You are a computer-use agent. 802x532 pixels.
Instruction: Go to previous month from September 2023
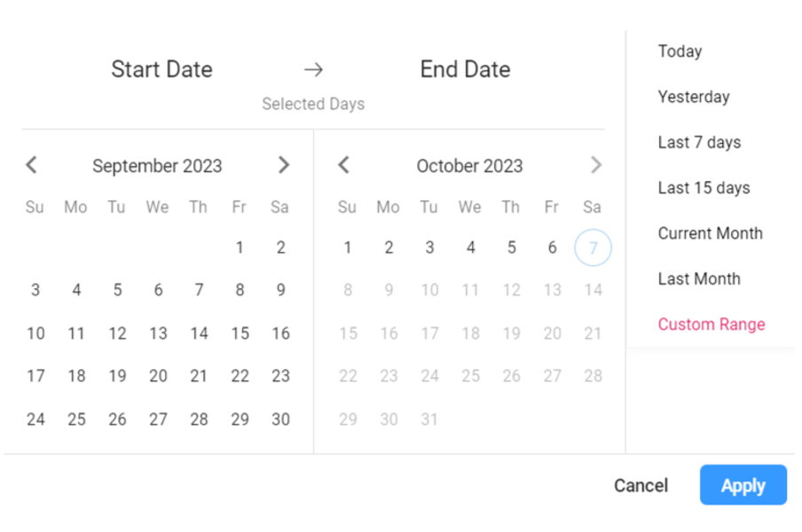[x=31, y=165]
